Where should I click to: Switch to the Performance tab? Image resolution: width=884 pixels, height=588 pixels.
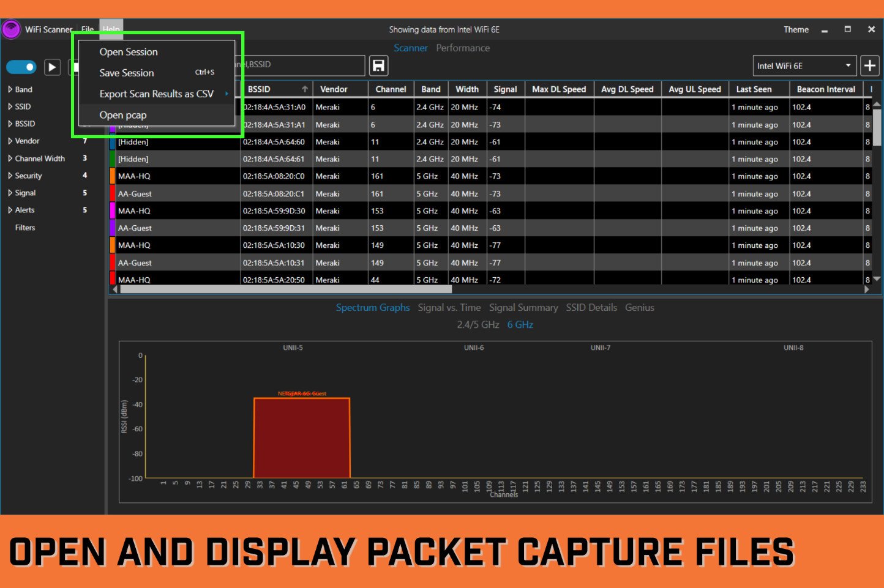[x=463, y=48]
